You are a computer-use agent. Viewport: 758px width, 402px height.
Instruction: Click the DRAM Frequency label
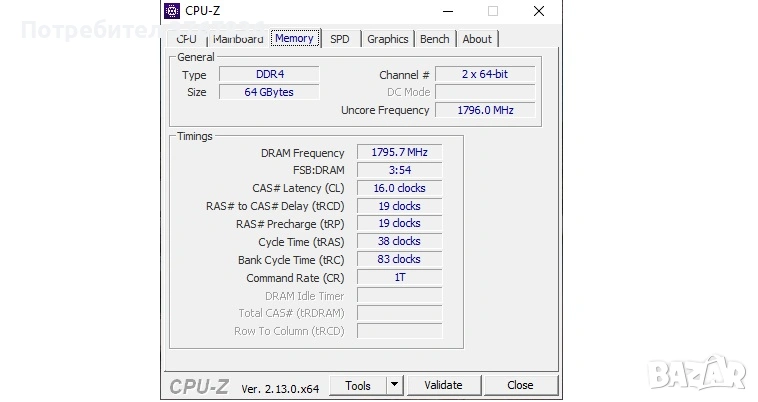click(303, 153)
